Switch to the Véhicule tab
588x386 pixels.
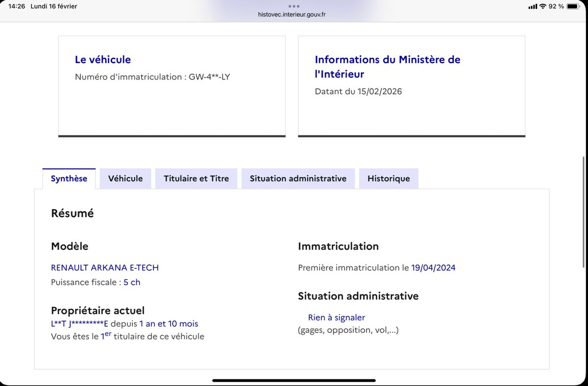(x=125, y=178)
